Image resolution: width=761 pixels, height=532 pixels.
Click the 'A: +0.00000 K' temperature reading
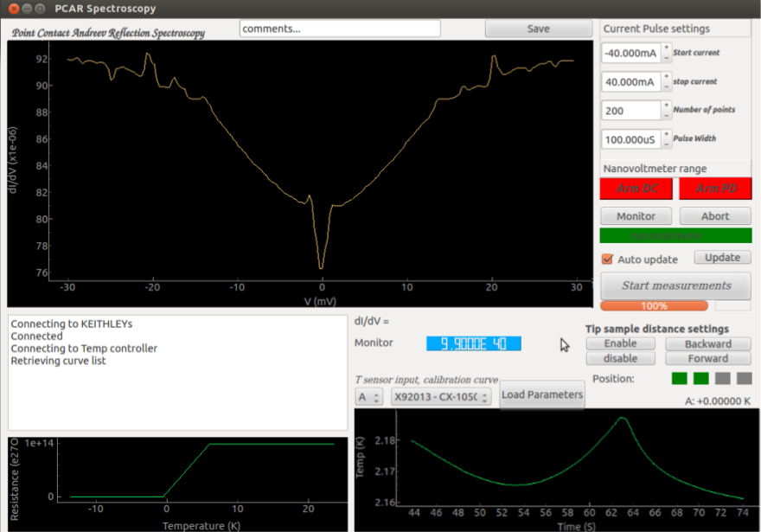point(717,401)
